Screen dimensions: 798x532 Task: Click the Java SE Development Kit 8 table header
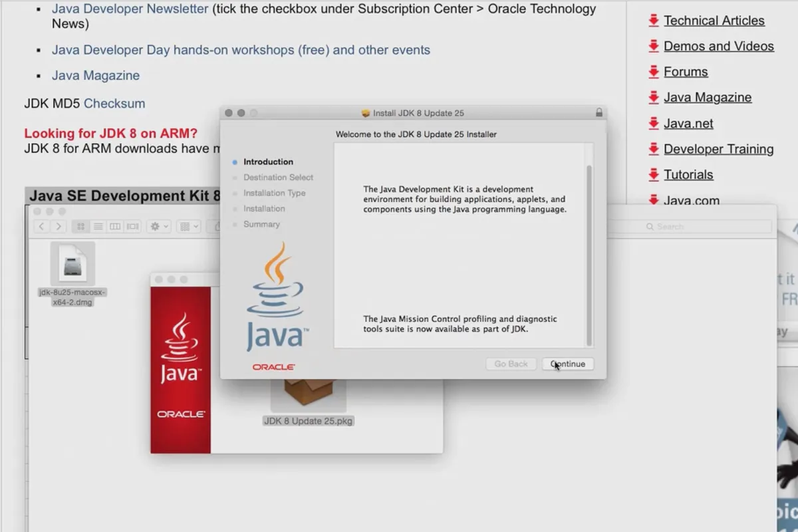[124, 196]
